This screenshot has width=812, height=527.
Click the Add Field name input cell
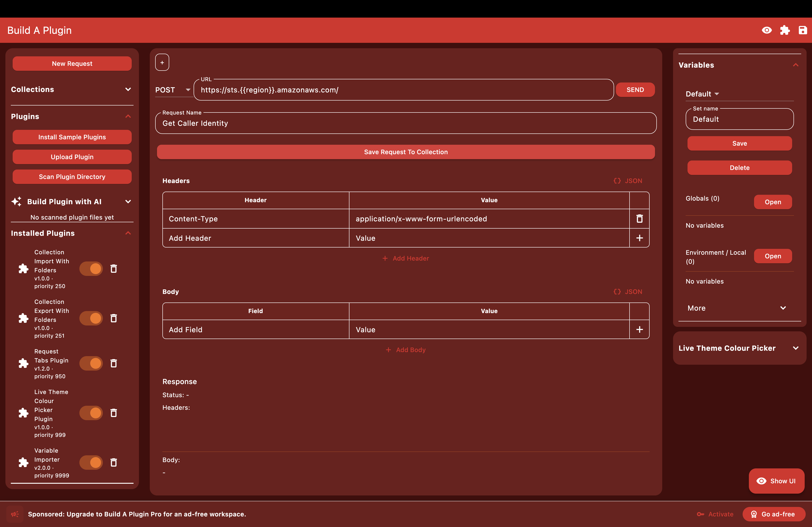[x=256, y=329]
